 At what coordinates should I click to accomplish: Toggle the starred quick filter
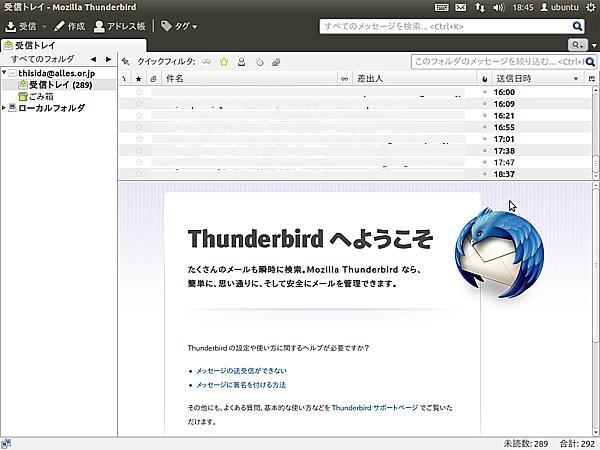[224, 62]
